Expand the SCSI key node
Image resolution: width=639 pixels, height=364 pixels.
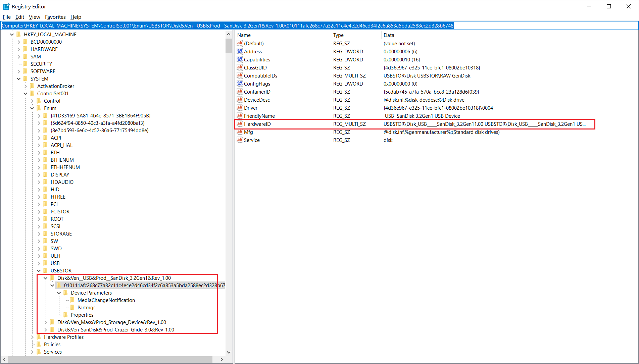tap(39, 226)
